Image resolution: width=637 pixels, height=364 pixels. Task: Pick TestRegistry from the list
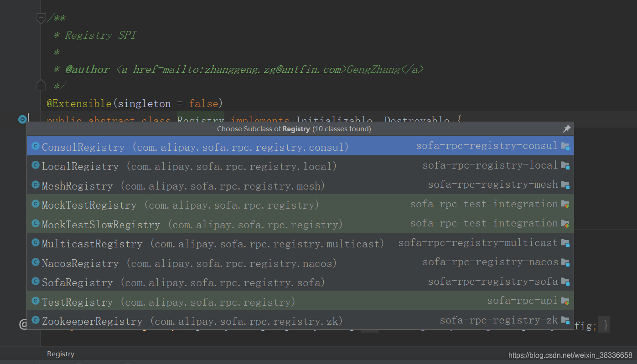(x=300, y=301)
